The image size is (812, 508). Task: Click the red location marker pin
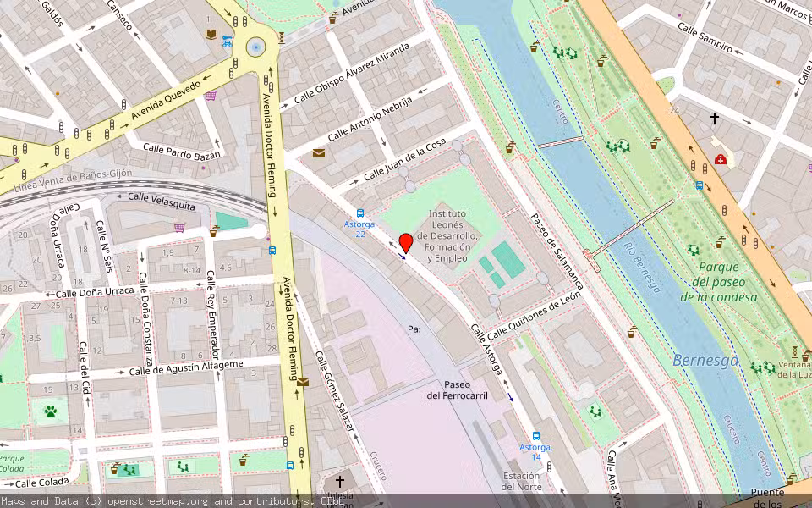(x=405, y=243)
